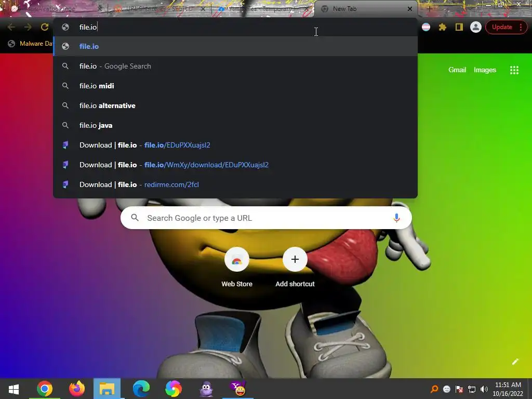Choose the 'file.io alternative' search suggestion
The height and width of the screenshot is (399, 532).
(x=235, y=105)
